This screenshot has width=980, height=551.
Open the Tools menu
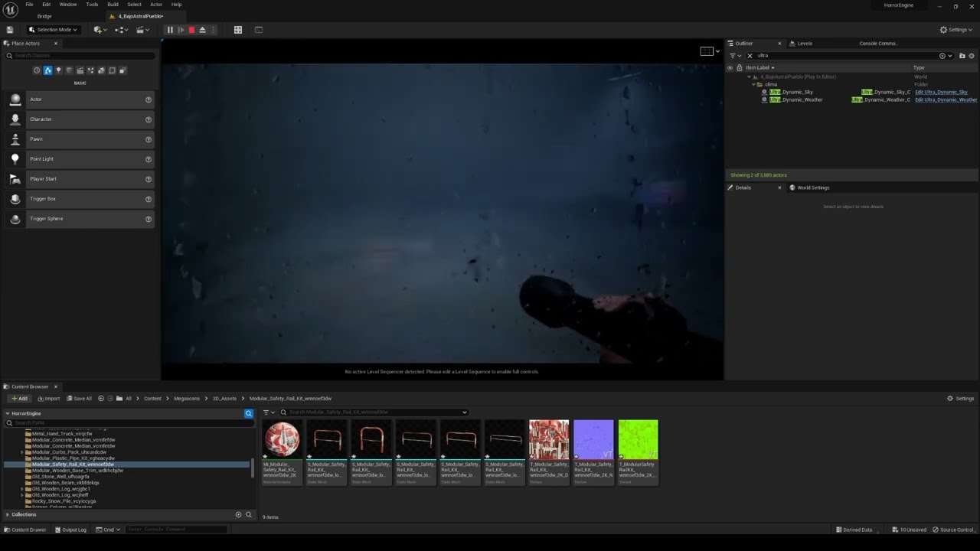pyautogui.click(x=92, y=5)
